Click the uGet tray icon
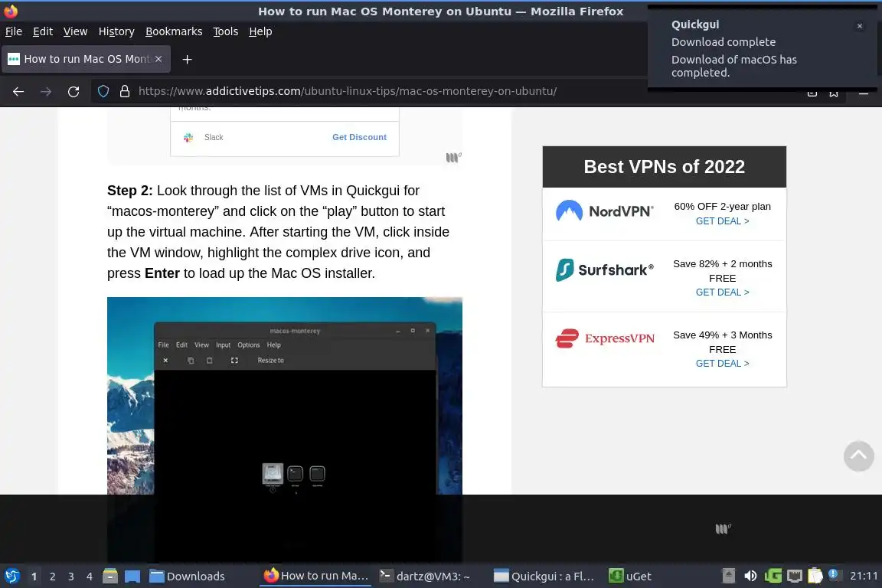 click(773, 576)
